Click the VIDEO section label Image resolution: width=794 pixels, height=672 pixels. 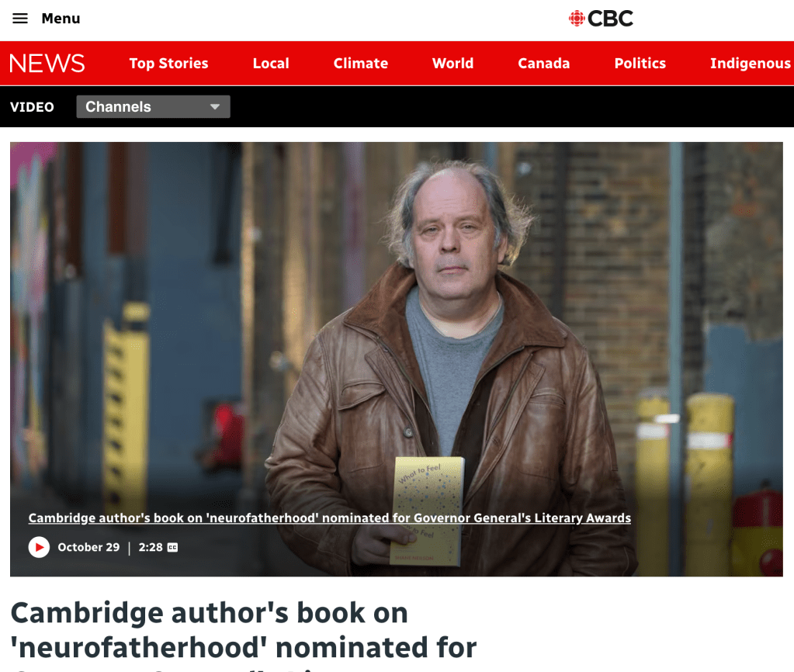click(x=32, y=107)
